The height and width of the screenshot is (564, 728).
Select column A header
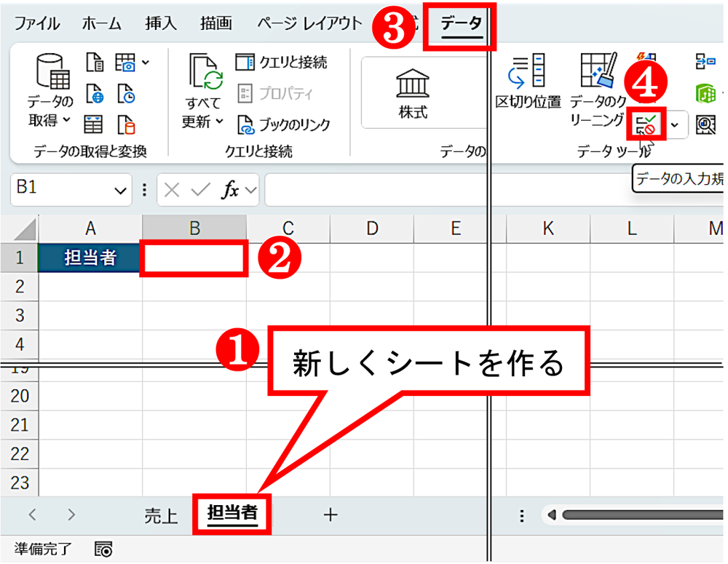click(90, 229)
